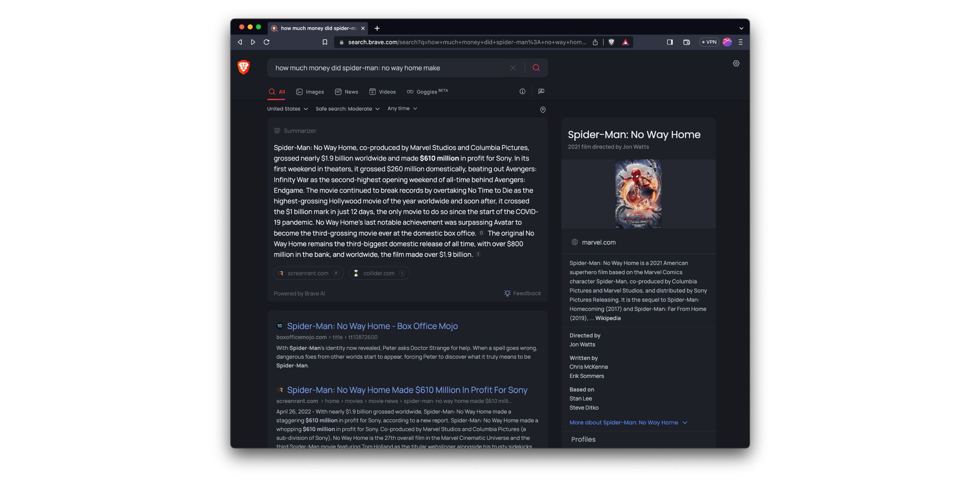Click the Jon Watts director entry
980x482 pixels.
582,344
